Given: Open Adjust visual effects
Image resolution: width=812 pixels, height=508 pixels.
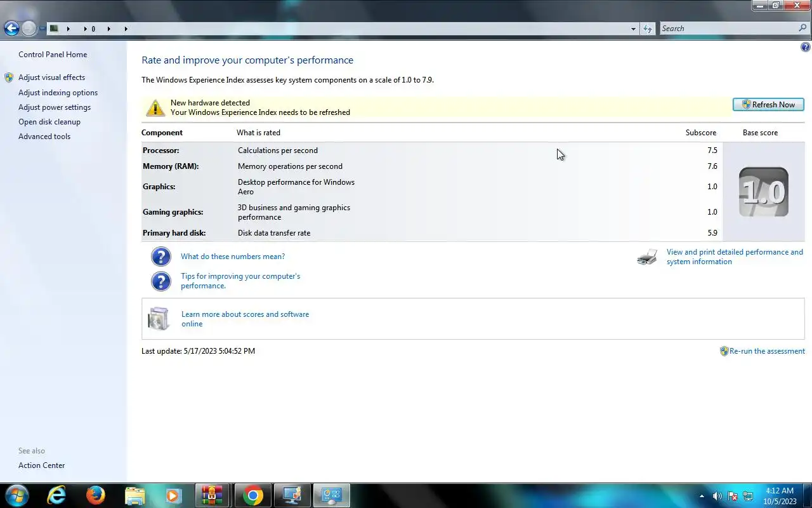Looking at the screenshot, I should [x=51, y=77].
